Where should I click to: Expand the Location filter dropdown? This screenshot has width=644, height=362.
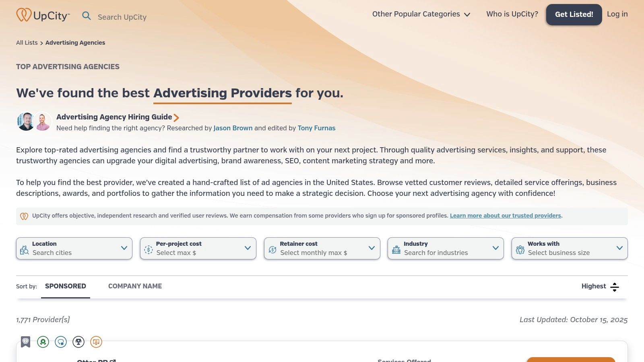[74, 248]
